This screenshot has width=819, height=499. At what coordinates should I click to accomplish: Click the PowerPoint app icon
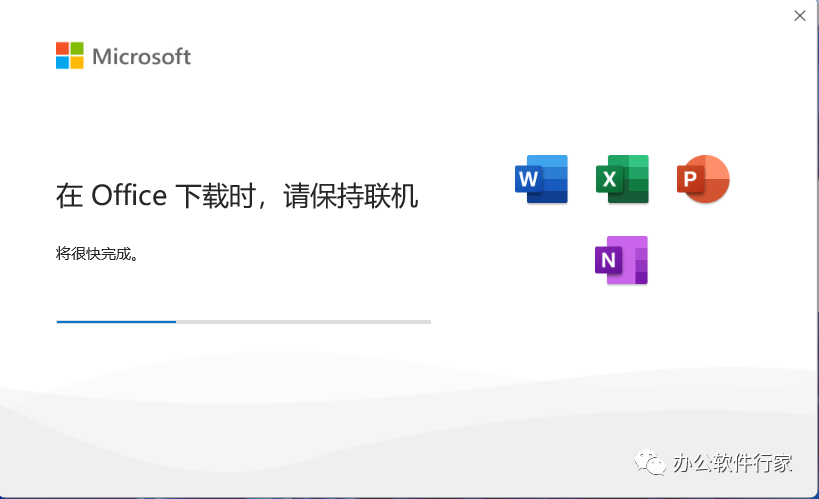(x=703, y=179)
